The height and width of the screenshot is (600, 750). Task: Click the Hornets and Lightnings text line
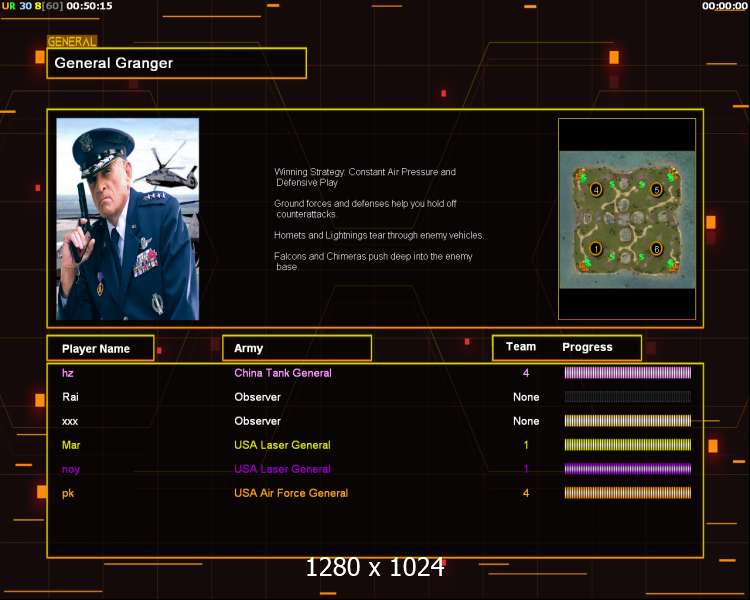(379, 235)
